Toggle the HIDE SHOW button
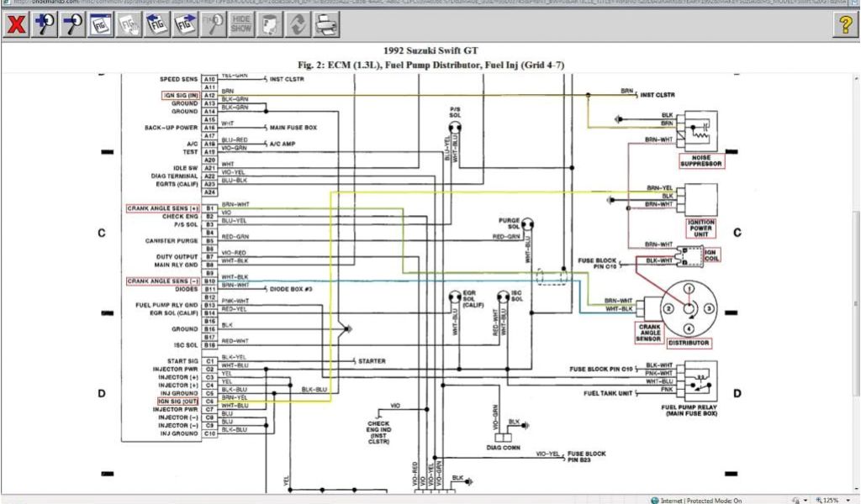 241,24
